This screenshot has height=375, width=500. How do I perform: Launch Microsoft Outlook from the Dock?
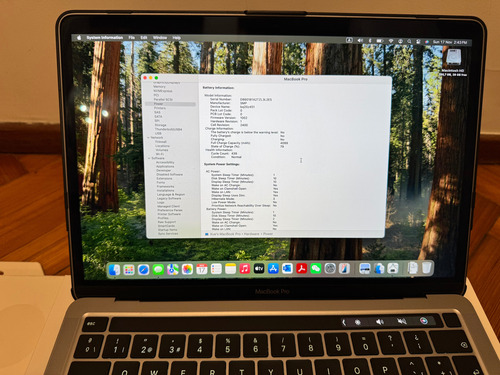tap(287, 268)
